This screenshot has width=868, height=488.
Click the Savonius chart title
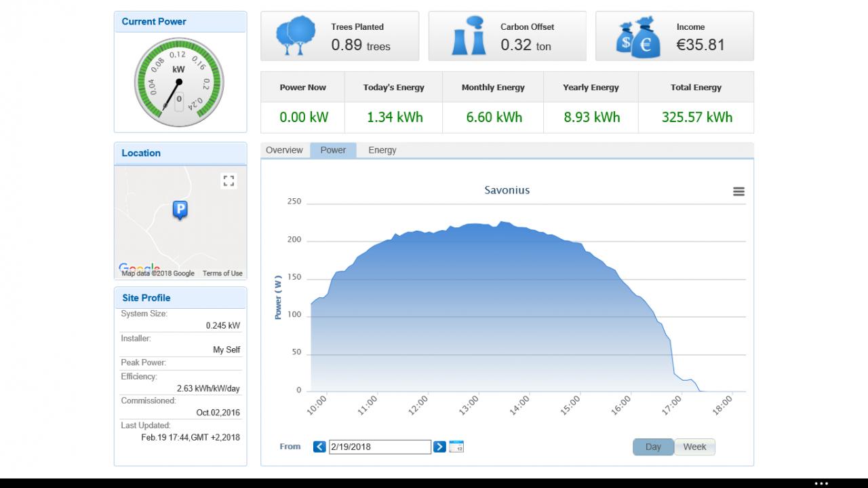[507, 190]
